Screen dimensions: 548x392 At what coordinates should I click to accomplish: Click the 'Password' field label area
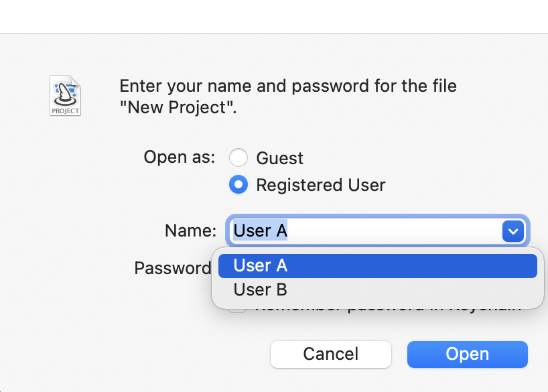pyautogui.click(x=173, y=268)
